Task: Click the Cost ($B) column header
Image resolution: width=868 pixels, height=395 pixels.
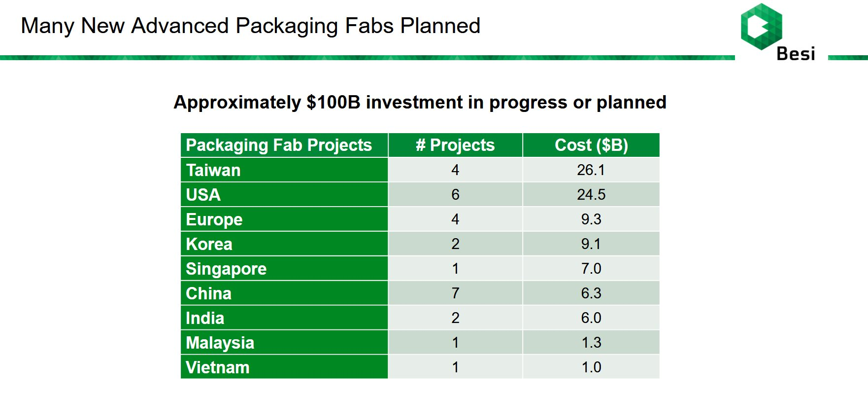Action: pos(591,145)
